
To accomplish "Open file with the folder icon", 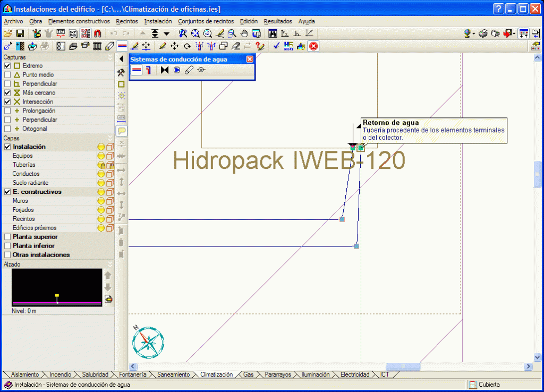I will pyautogui.click(x=7, y=33).
